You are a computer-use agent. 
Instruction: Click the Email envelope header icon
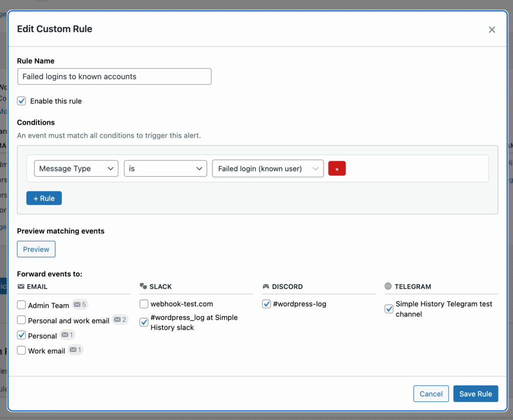[21, 287]
